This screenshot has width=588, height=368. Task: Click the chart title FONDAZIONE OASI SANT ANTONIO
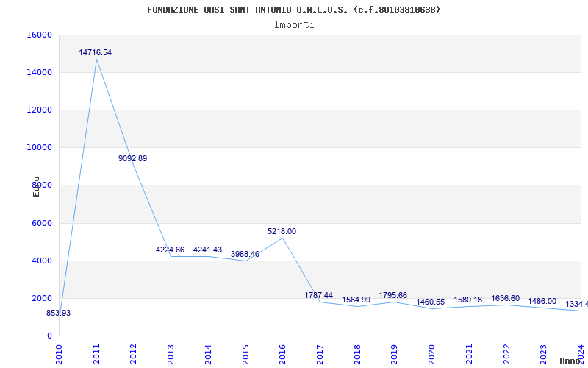[293, 10]
